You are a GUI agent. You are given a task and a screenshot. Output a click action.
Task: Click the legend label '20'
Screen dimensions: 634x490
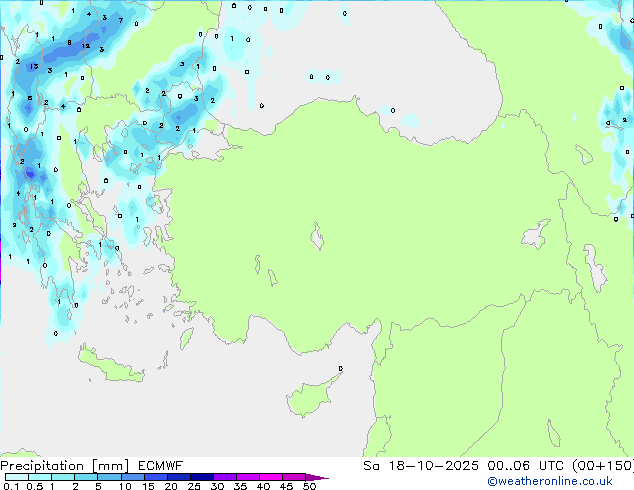[x=171, y=486]
